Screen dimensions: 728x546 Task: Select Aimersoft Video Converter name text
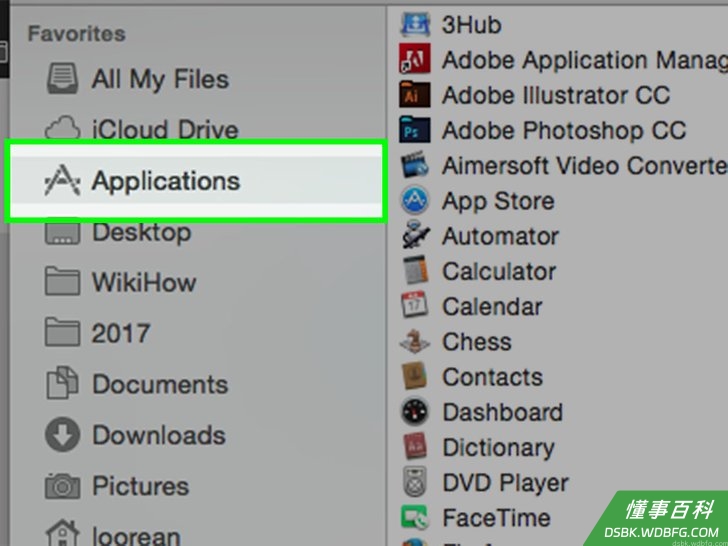tap(585, 165)
